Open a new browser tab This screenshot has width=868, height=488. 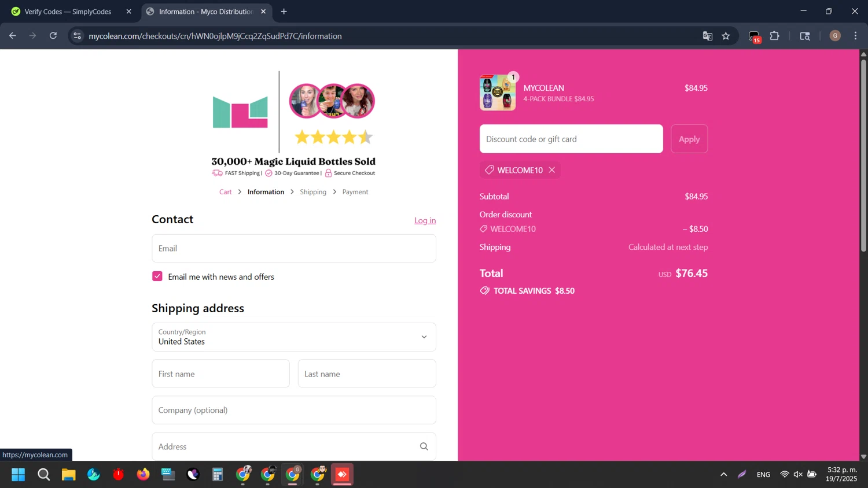[x=284, y=12]
